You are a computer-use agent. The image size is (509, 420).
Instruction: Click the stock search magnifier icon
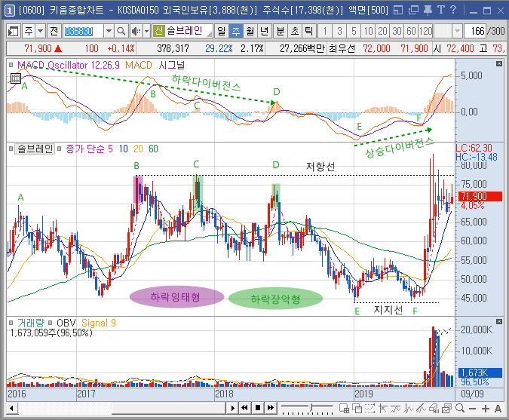[121, 31]
